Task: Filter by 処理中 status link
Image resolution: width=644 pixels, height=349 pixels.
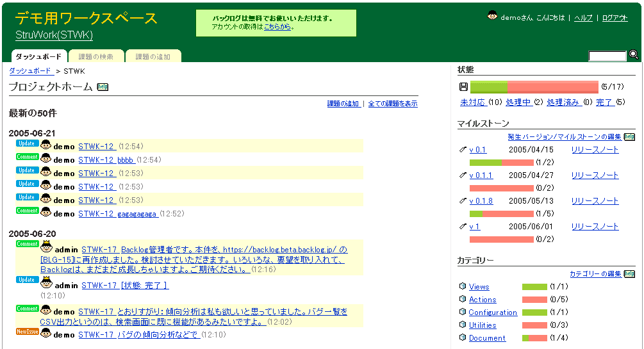Action: (x=519, y=102)
